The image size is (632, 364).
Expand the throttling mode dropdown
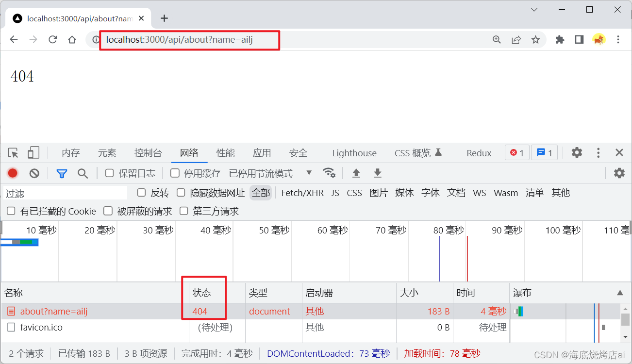pos(309,173)
